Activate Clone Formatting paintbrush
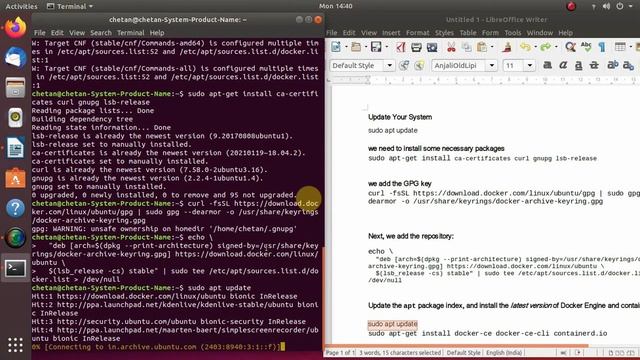Viewport: 640px width, 360px height. tap(507, 47)
